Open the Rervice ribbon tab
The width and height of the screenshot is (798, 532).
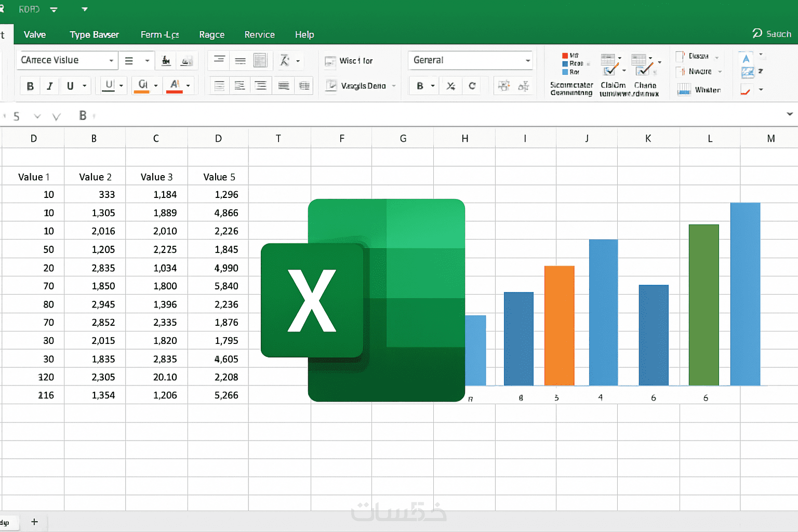[x=260, y=35]
